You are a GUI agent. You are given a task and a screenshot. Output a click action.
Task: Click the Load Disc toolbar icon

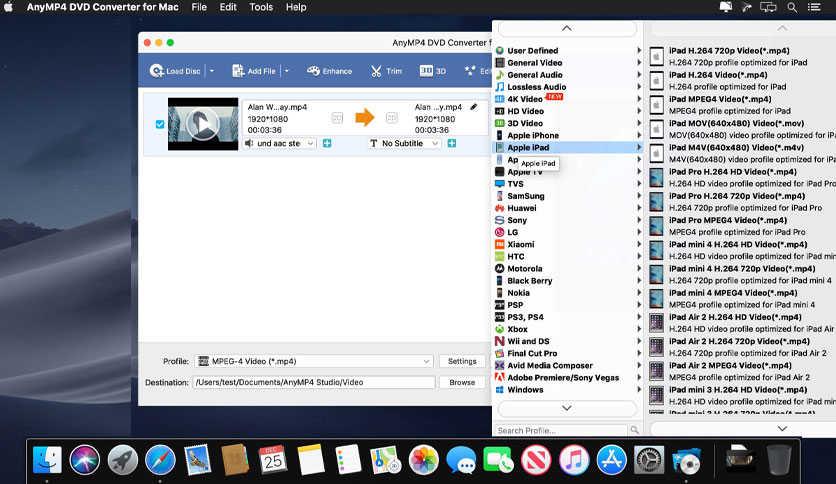pos(157,71)
